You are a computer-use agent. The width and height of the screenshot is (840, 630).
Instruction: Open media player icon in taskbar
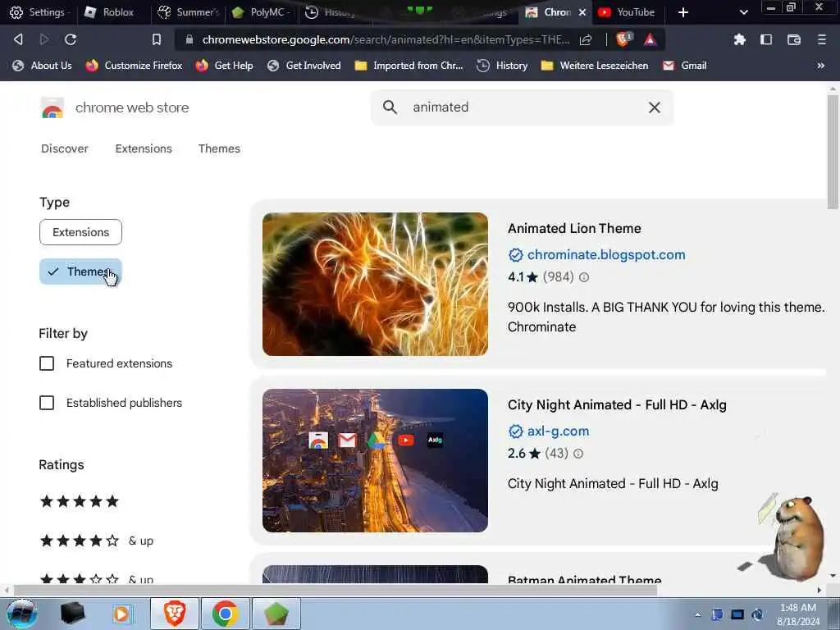[x=121, y=614]
